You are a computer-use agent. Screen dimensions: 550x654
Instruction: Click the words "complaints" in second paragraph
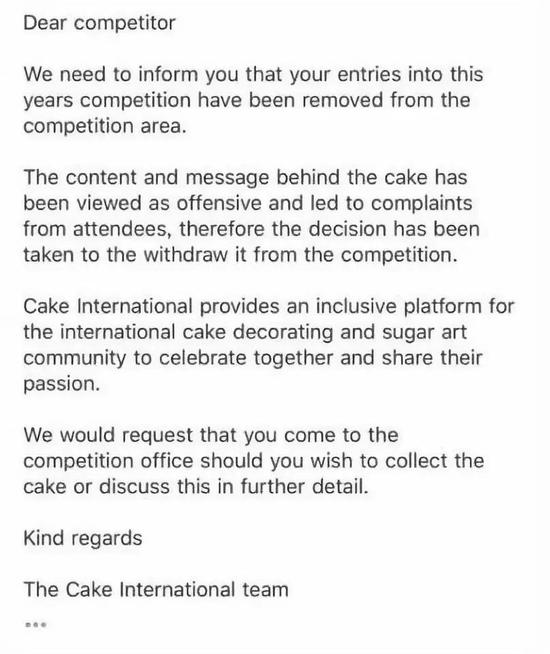[422, 204]
